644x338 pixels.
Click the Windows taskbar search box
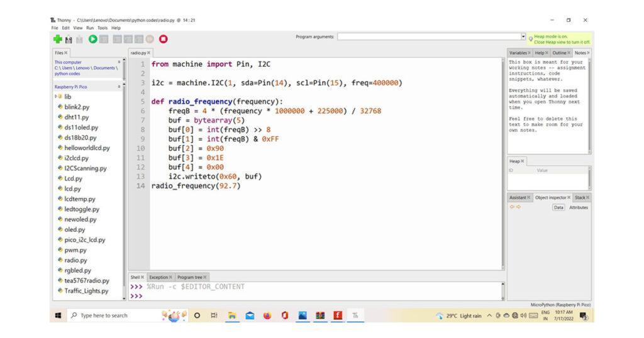(x=104, y=315)
